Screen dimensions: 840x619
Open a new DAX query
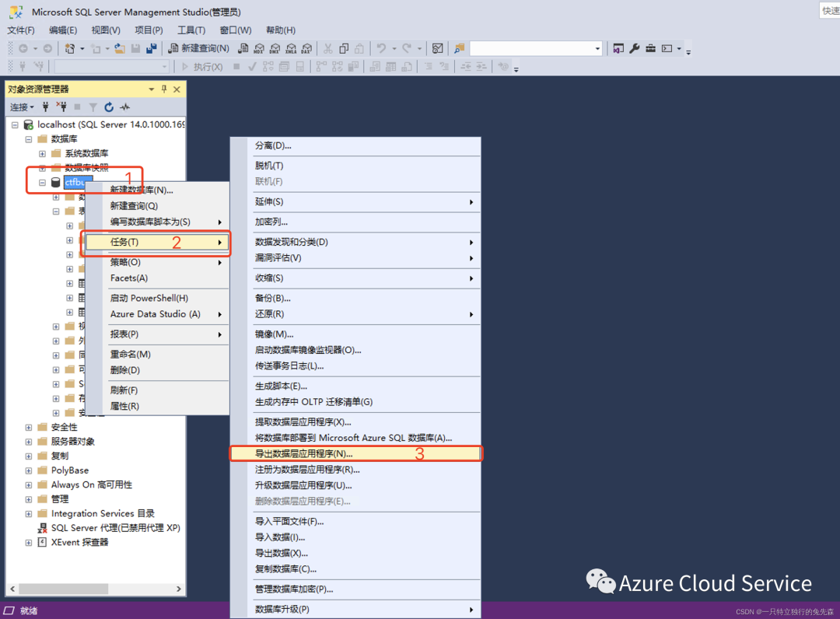(307, 49)
